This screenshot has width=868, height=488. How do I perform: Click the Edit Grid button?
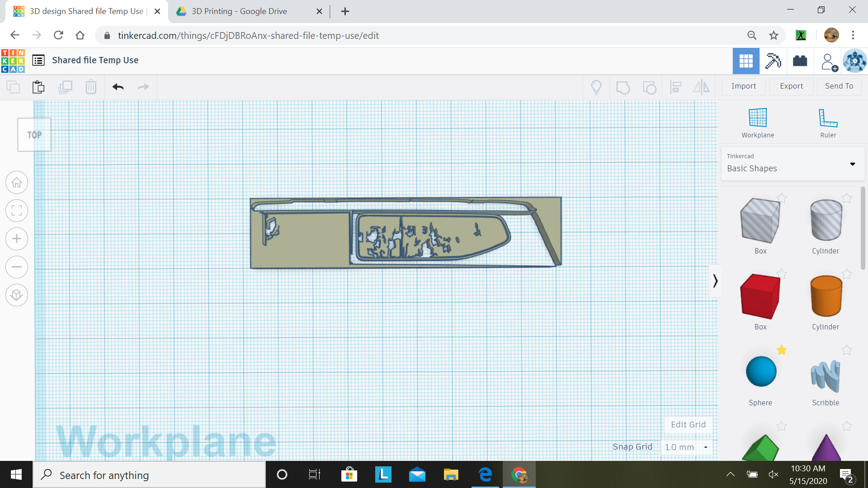click(688, 424)
